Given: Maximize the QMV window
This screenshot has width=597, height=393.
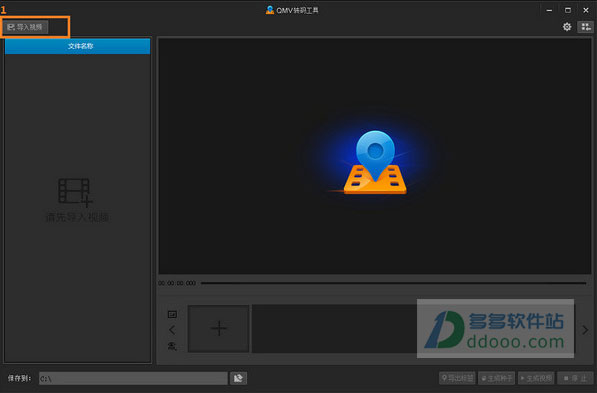Looking at the screenshot, I should (x=568, y=10).
